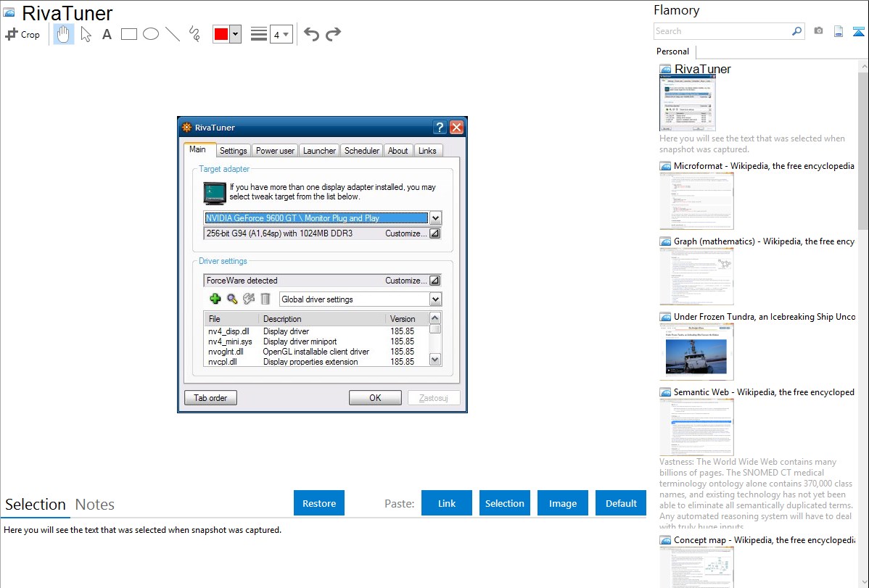This screenshot has width=869, height=588.
Task: Open the Power user tab
Action: pyautogui.click(x=275, y=151)
